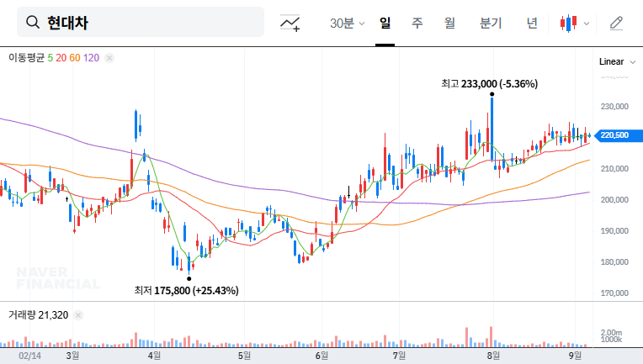Image resolution: width=643 pixels, height=364 pixels.
Task: Remove the 이동평균 moving average indicator
Action: [109, 58]
